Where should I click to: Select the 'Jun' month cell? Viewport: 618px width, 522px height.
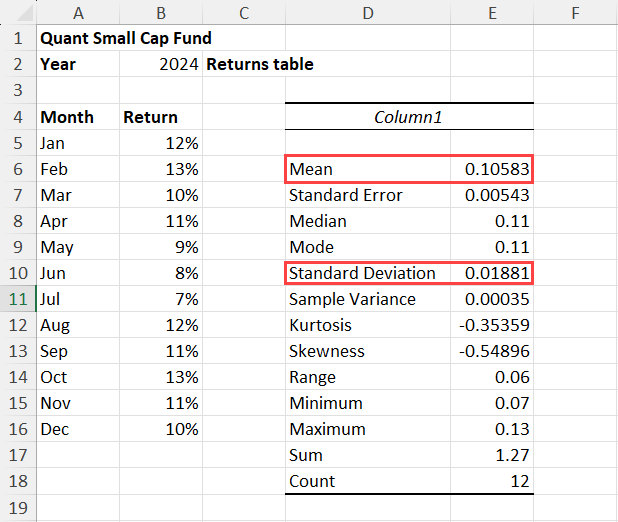pos(78,273)
